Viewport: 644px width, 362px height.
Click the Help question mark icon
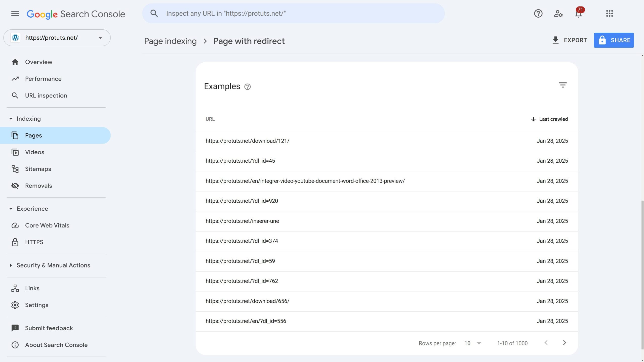(x=538, y=14)
